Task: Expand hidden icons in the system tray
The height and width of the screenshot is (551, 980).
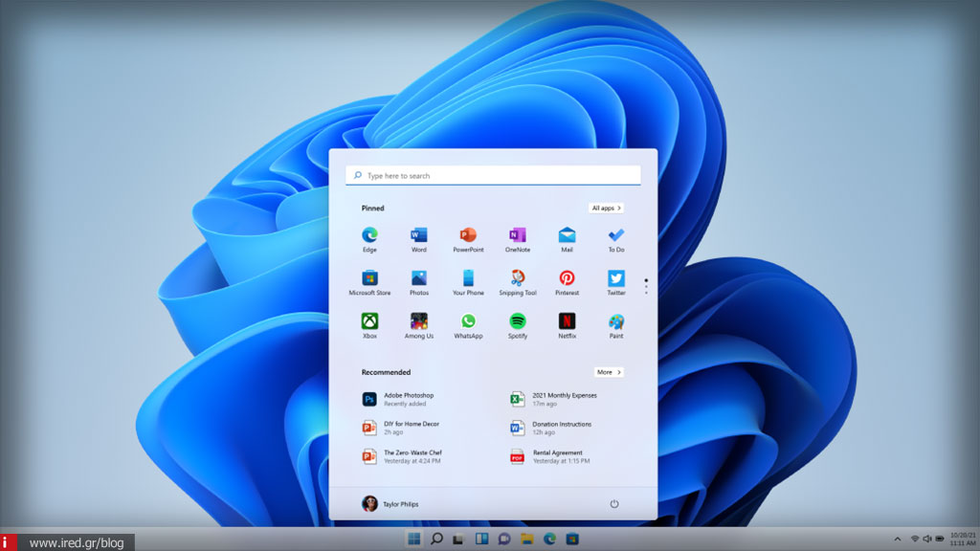Action: (x=898, y=538)
